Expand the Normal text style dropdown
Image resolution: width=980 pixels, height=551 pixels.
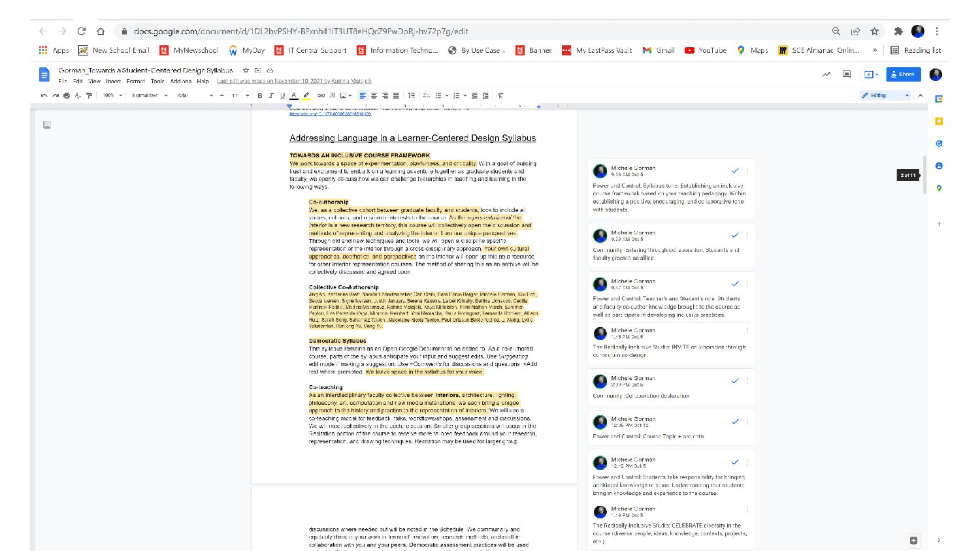coord(150,95)
